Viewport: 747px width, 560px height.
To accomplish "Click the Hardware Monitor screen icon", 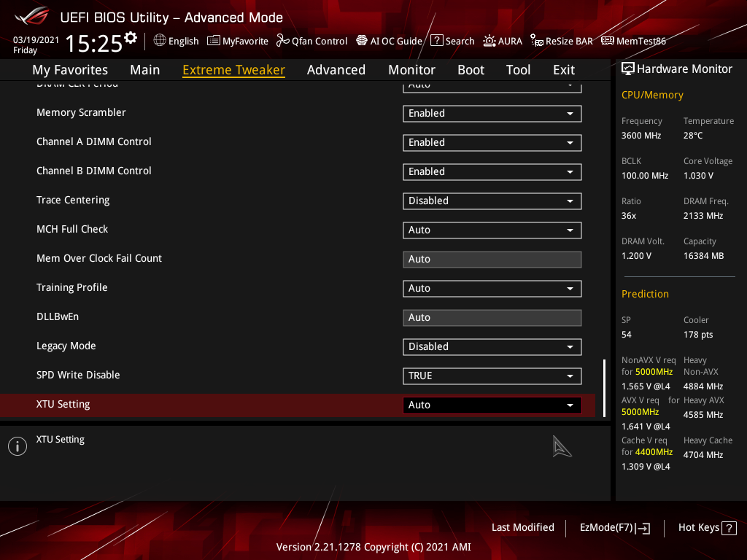I will point(628,69).
